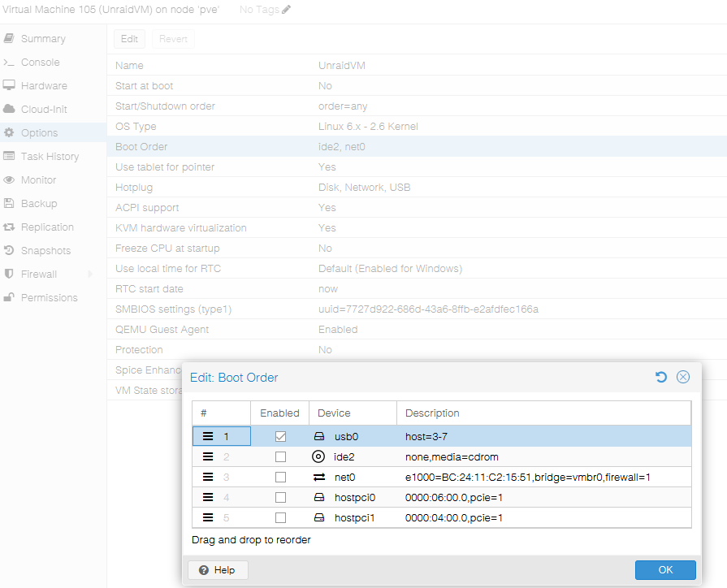The height and width of the screenshot is (588, 727).
Task: Click the network arrows icon beside net0
Action: click(319, 478)
